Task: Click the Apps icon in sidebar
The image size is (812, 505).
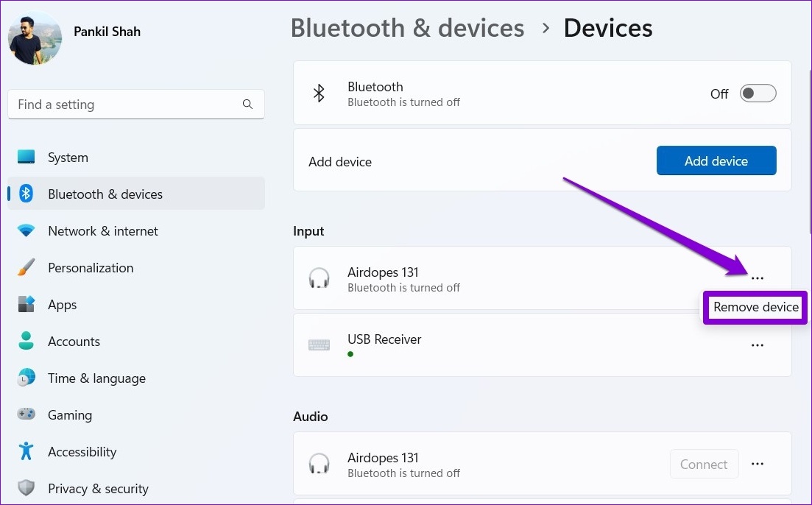Action: click(27, 305)
